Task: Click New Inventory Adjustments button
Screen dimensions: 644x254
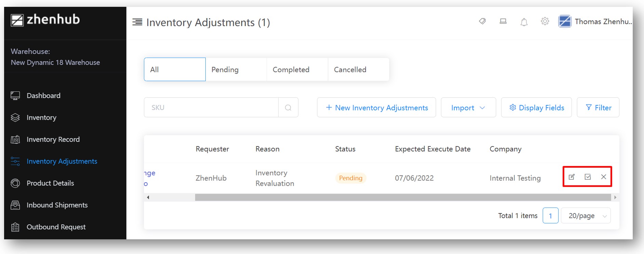Action: pos(376,108)
